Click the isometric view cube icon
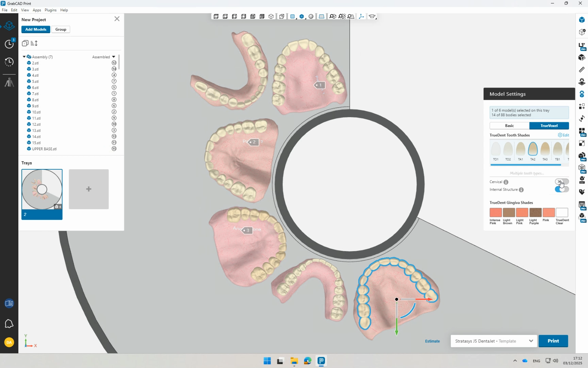This screenshot has width=588, height=368. tap(271, 16)
